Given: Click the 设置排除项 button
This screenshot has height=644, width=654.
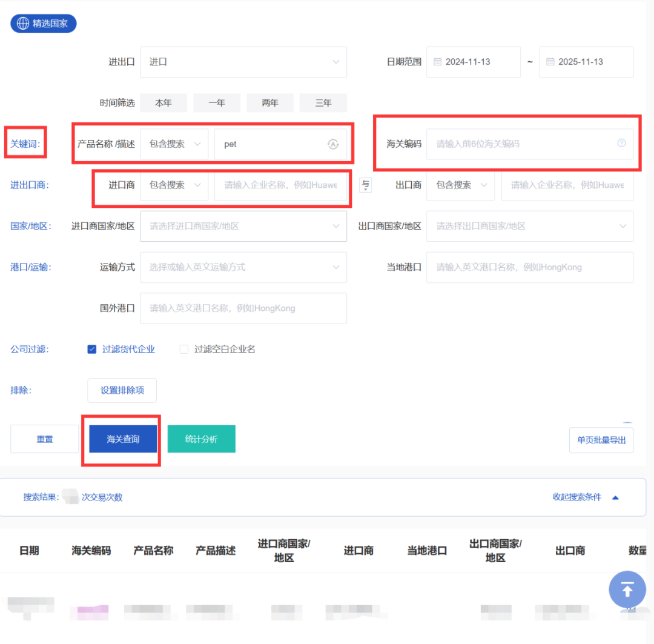Looking at the screenshot, I should (122, 390).
